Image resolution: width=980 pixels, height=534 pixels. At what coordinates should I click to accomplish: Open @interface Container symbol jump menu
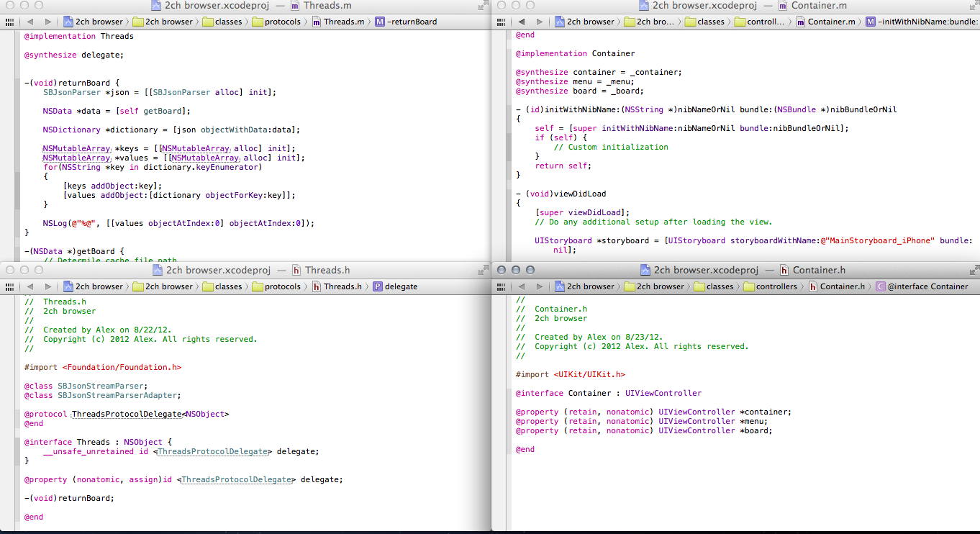922,286
